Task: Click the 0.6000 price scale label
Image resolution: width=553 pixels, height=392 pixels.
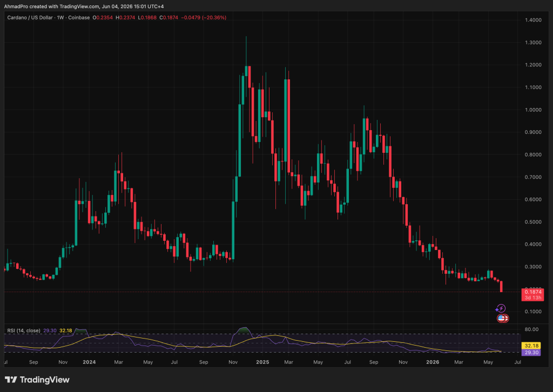Action: (533, 200)
